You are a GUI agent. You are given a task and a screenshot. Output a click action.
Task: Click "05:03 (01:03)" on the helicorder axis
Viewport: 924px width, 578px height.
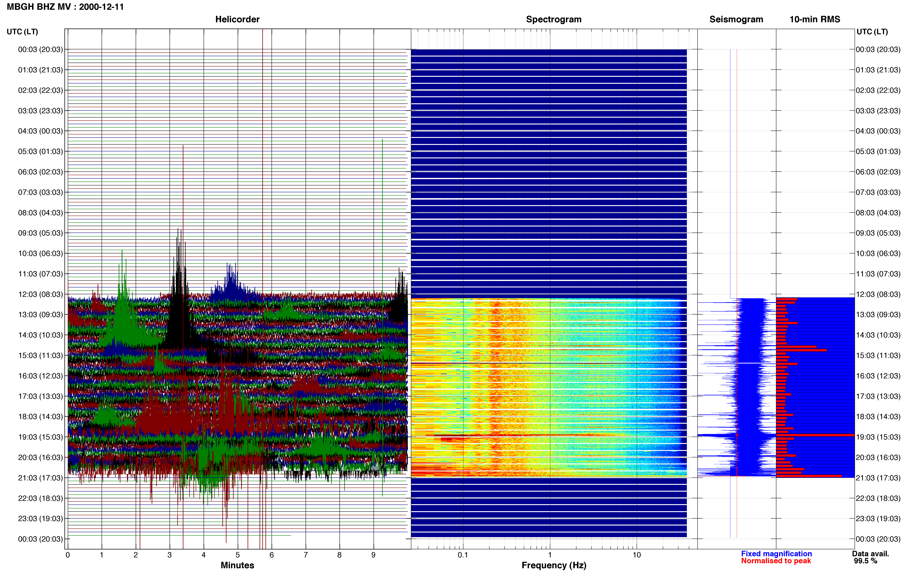41,151
